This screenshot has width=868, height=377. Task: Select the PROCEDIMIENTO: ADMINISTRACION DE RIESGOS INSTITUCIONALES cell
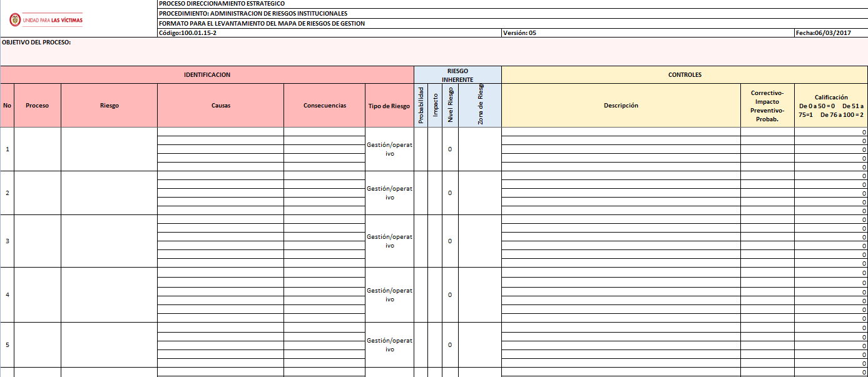coord(513,13)
